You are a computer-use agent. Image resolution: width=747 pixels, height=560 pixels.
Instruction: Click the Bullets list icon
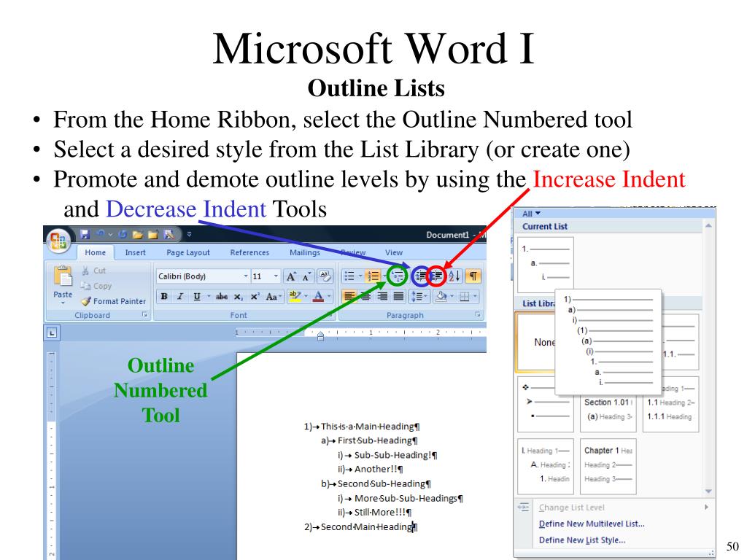349,276
